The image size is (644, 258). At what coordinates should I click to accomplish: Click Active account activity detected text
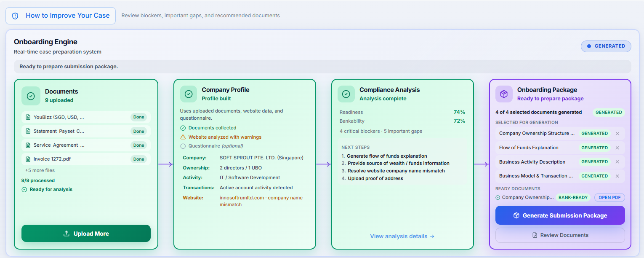tap(256, 188)
